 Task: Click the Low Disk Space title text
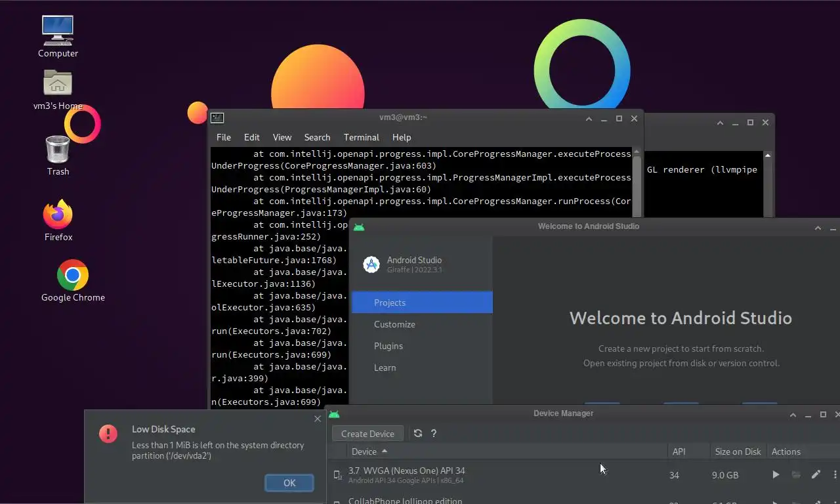pyautogui.click(x=163, y=429)
